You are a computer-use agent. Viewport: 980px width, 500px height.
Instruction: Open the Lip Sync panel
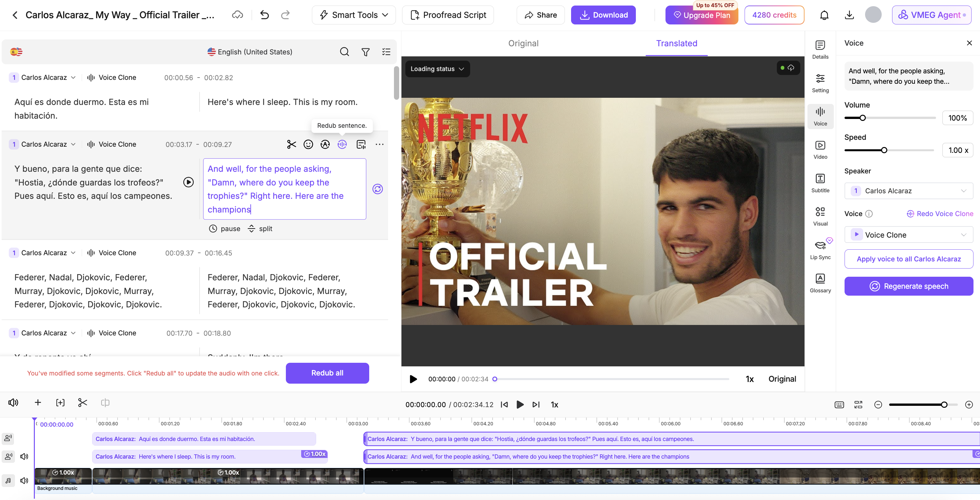click(820, 249)
